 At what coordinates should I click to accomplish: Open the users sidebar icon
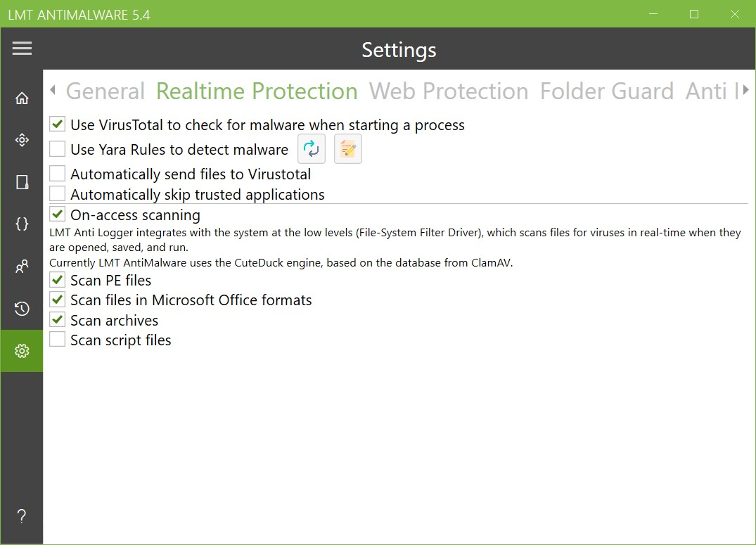(x=22, y=267)
